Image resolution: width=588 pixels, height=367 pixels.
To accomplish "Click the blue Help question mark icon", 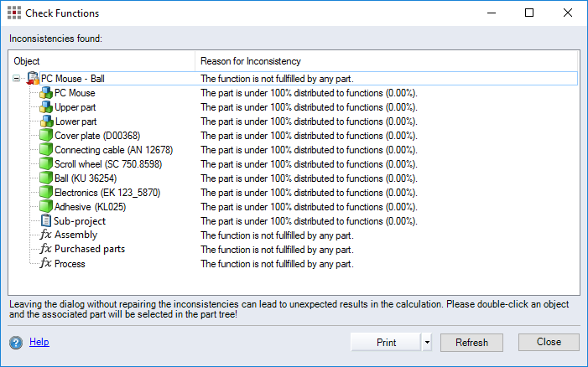I will coord(16,343).
